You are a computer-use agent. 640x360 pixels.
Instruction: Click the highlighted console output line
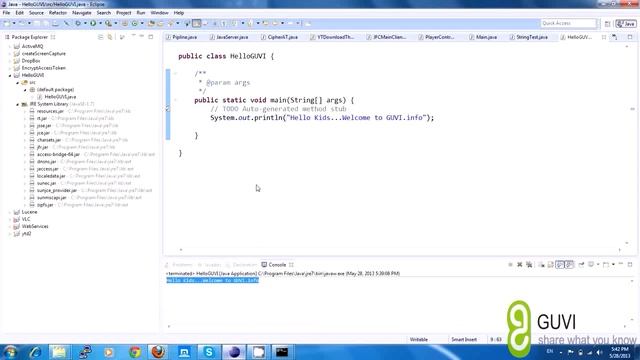pos(213,280)
